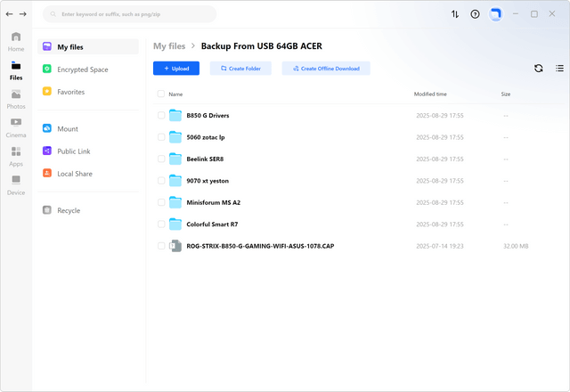
Task: Click the B850 G Drivers folder icon
Action: (175, 115)
